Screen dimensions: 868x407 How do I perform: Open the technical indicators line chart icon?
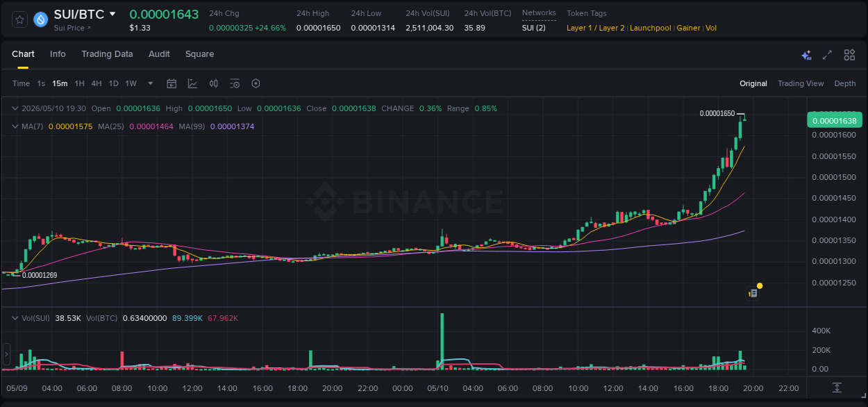[x=192, y=83]
